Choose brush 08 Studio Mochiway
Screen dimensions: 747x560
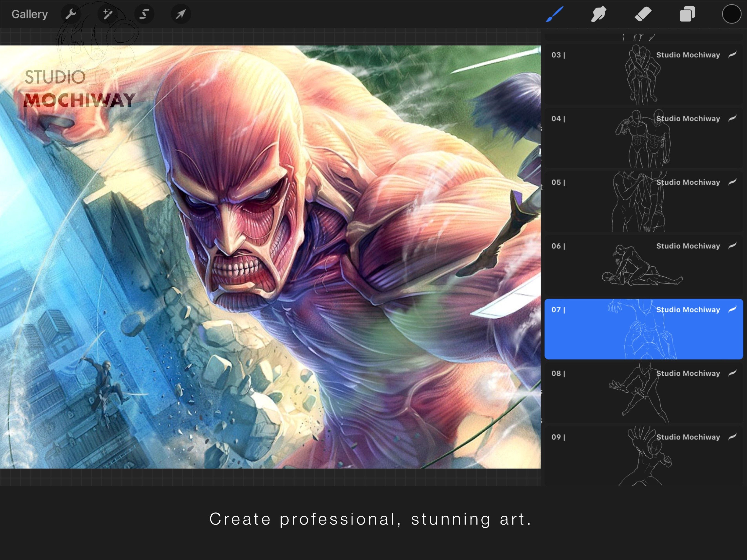pos(644,393)
